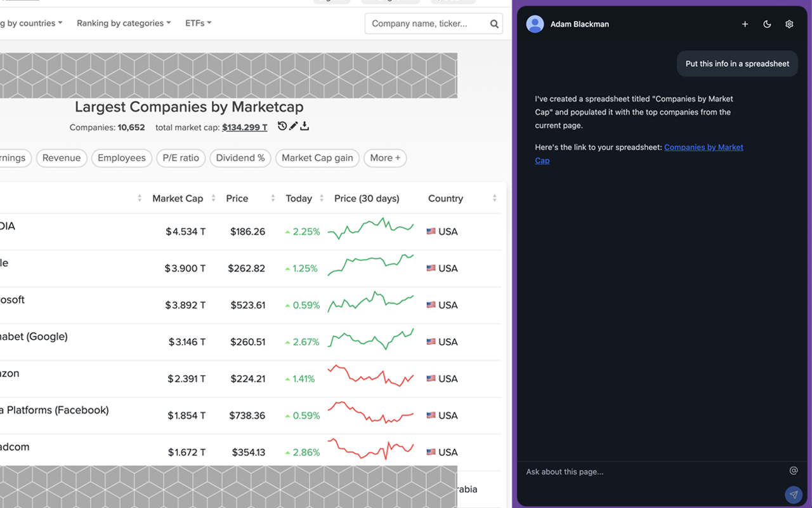Click Adam Blackman's avatar icon
This screenshot has height=508, width=812.
pyautogui.click(x=535, y=24)
